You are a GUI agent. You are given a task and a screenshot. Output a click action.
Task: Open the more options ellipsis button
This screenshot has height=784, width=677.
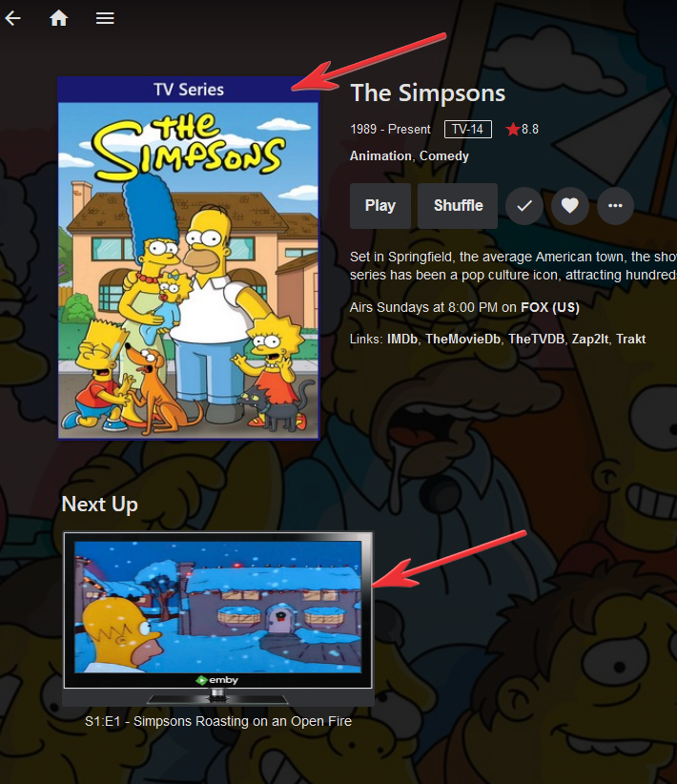(615, 205)
